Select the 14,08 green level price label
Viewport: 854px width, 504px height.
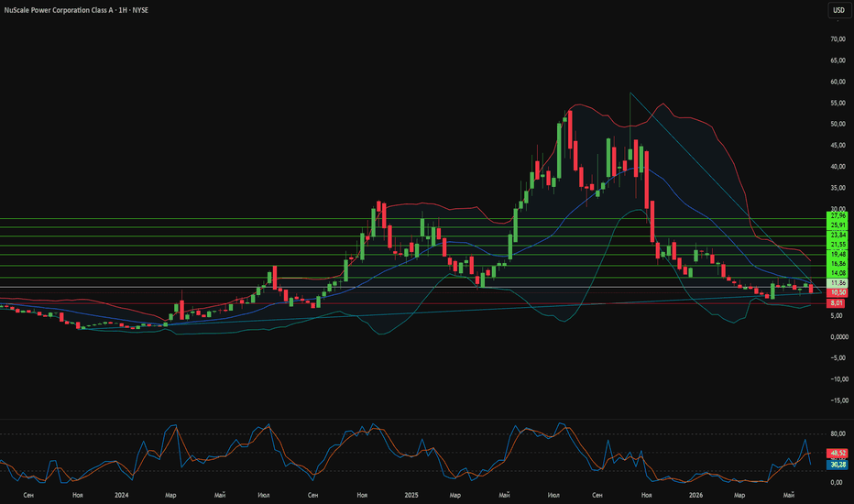[x=838, y=273]
